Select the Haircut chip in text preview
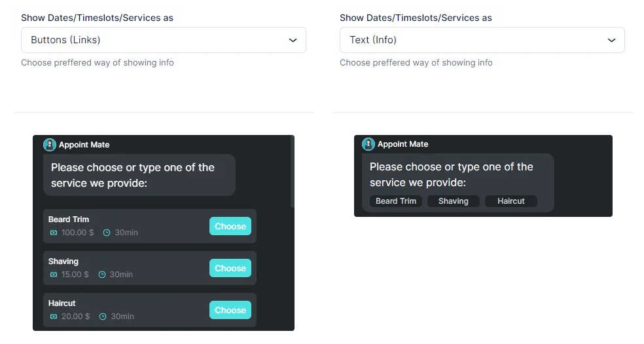 tap(511, 201)
